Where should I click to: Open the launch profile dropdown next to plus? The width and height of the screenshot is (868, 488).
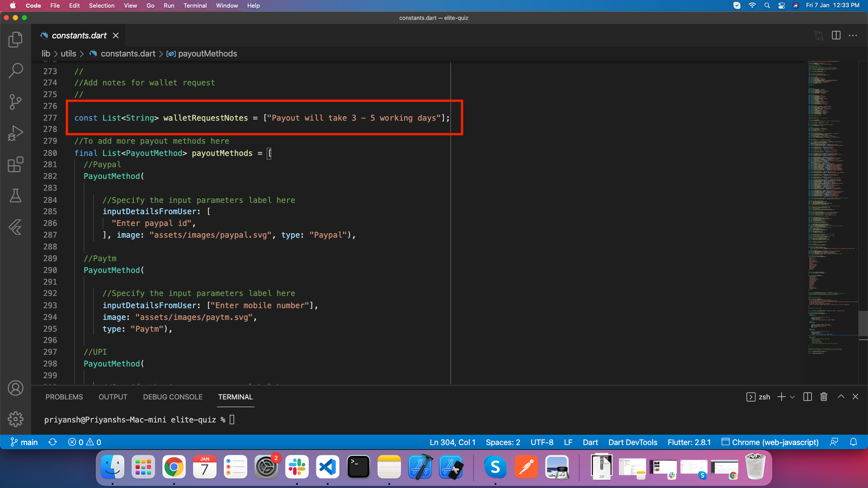(x=792, y=397)
